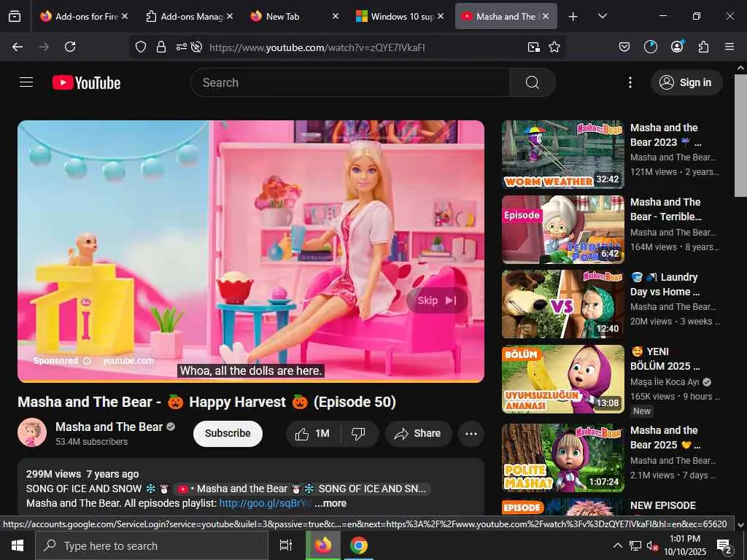Viewport: 747px width, 560px height.
Task: Show site security padlock info
Action: (x=161, y=47)
